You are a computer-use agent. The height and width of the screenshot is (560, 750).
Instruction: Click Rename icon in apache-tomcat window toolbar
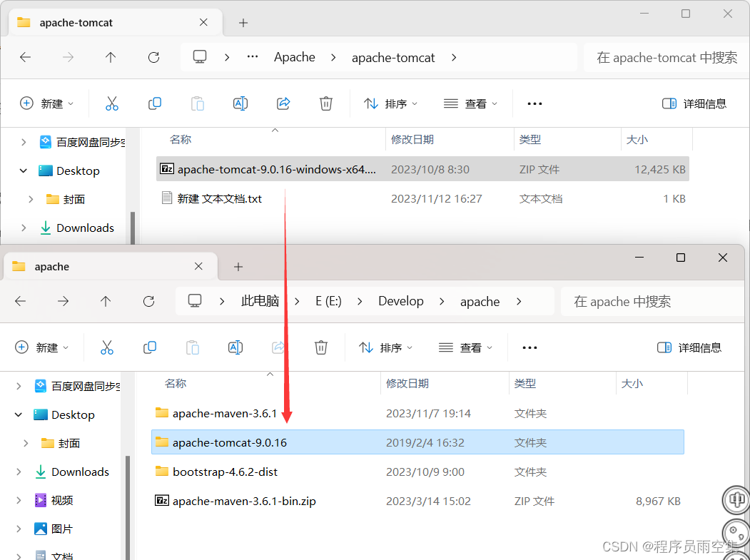pyautogui.click(x=240, y=103)
